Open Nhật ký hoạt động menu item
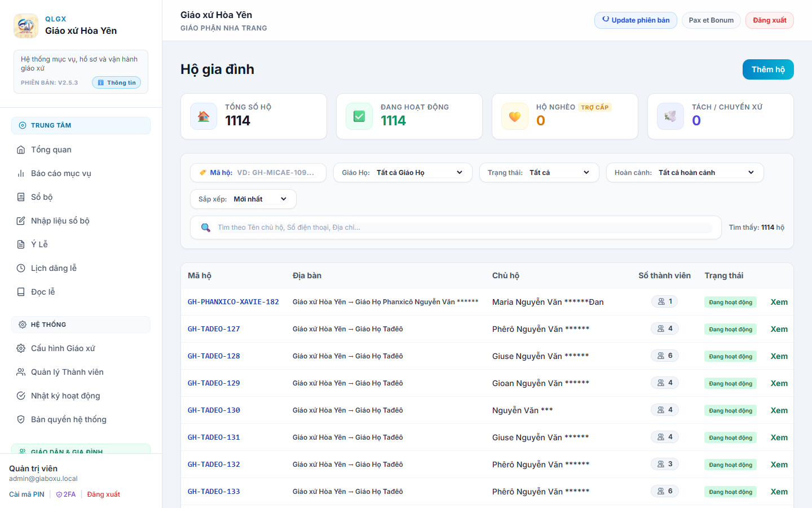Screen dimensions: 812x508 (81, 396)
